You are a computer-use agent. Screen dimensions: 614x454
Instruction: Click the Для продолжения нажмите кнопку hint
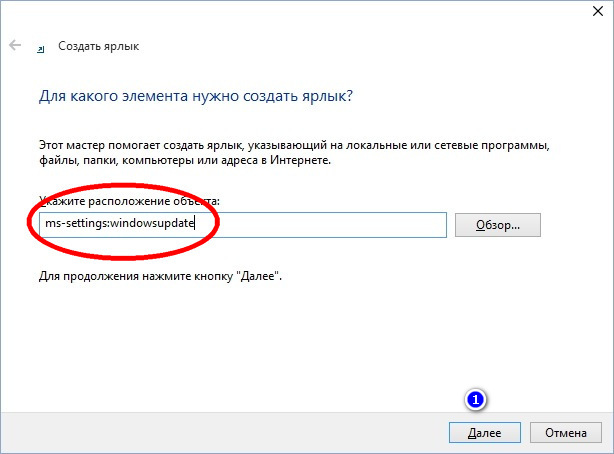[160, 276]
